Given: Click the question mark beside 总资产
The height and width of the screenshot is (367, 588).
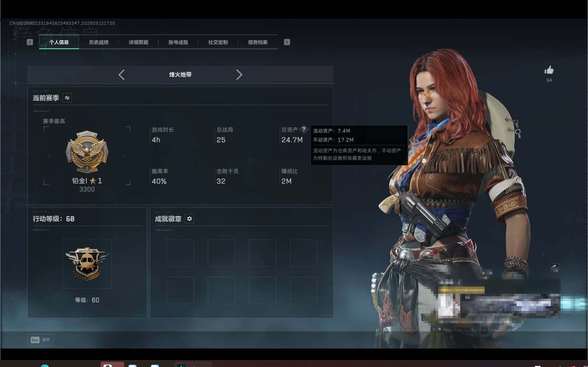Looking at the screenshot, I should point(304,129).
